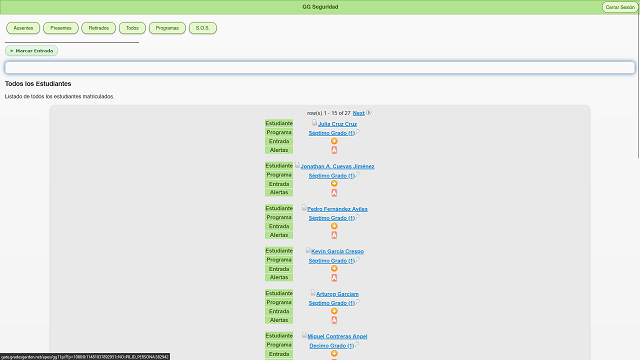Viewport: 640px width, 360px height.
Task: Click the photo icon beside Jonathan A. Cuevas Jiménez
Action: (297, 165)
